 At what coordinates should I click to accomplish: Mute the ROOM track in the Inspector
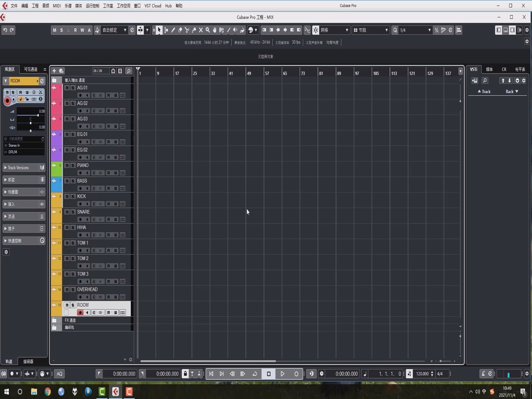[x=7, y=92]
